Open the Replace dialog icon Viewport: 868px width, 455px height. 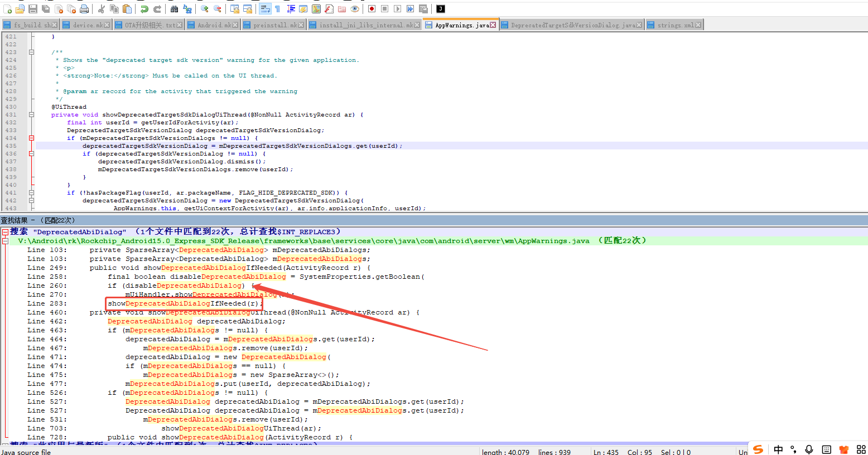tap(187, 9)
